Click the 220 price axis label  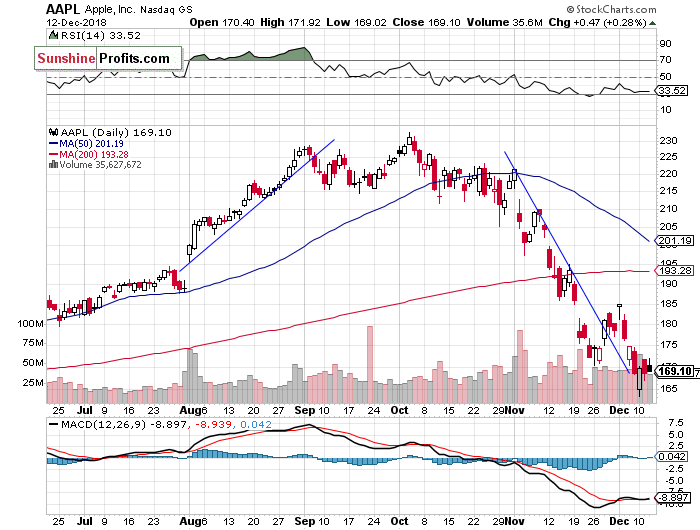pos(668,174)
